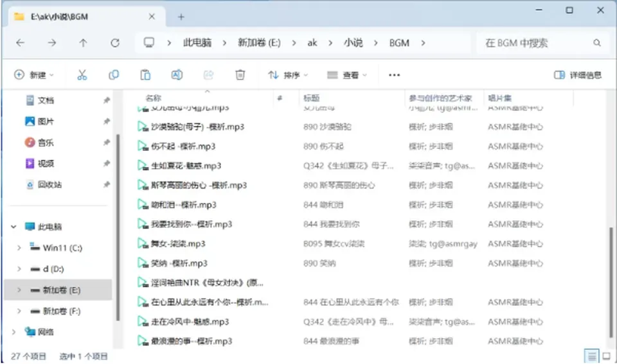617x364 pixels.
Task: Select file 斯琴高丽的伤心 -樱析.mp3
Action: [199, 185]
